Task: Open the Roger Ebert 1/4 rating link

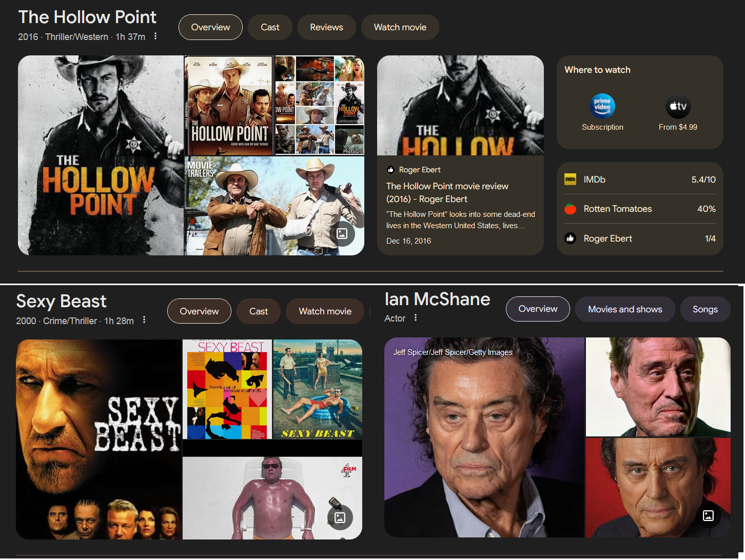Action: tap(640, 238)
